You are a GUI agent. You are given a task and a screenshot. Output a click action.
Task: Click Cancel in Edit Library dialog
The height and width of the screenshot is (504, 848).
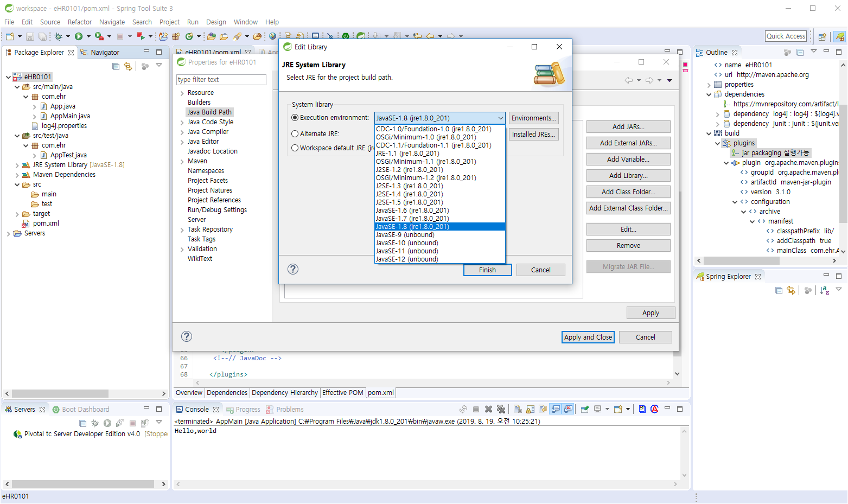pyautogui.click(x=540, y=270)
